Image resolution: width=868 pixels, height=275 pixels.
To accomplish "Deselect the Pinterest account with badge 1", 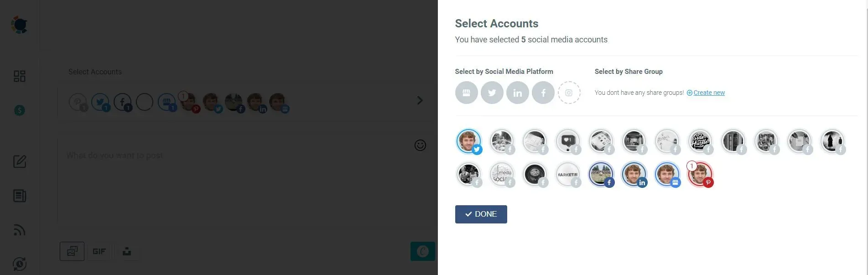I will [700, 174].
